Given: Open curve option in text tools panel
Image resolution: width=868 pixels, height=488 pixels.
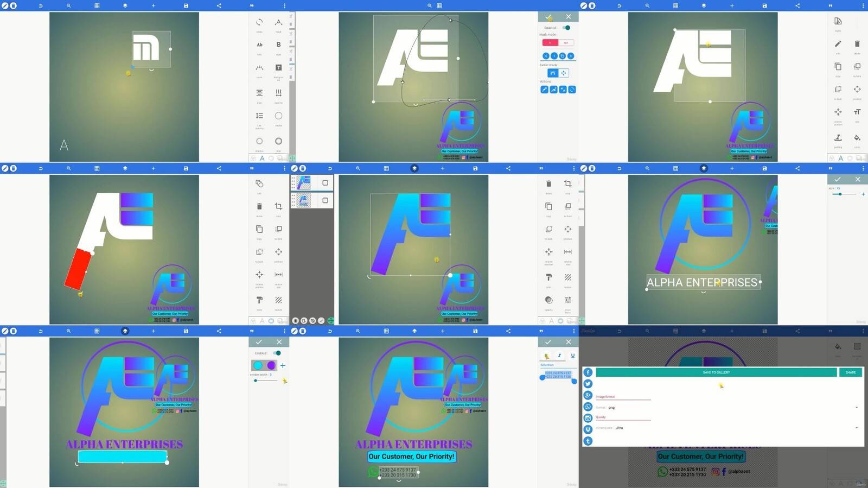Looking at the screenshot, I should coord(259,67).
